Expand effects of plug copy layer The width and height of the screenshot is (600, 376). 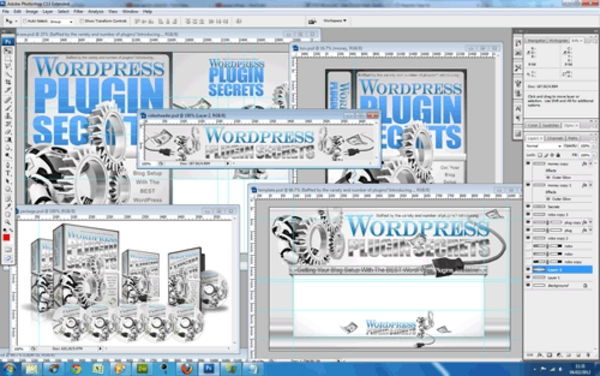click(590, 222)
